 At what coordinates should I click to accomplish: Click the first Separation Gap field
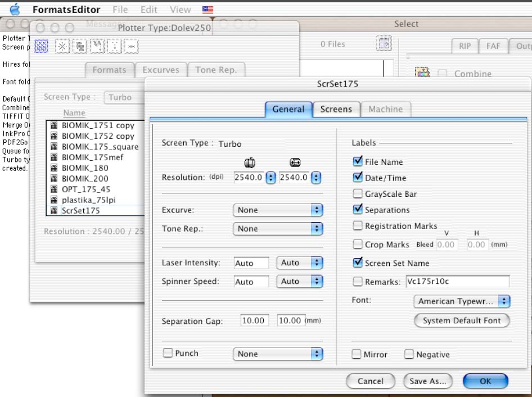(x=255, y=321)
